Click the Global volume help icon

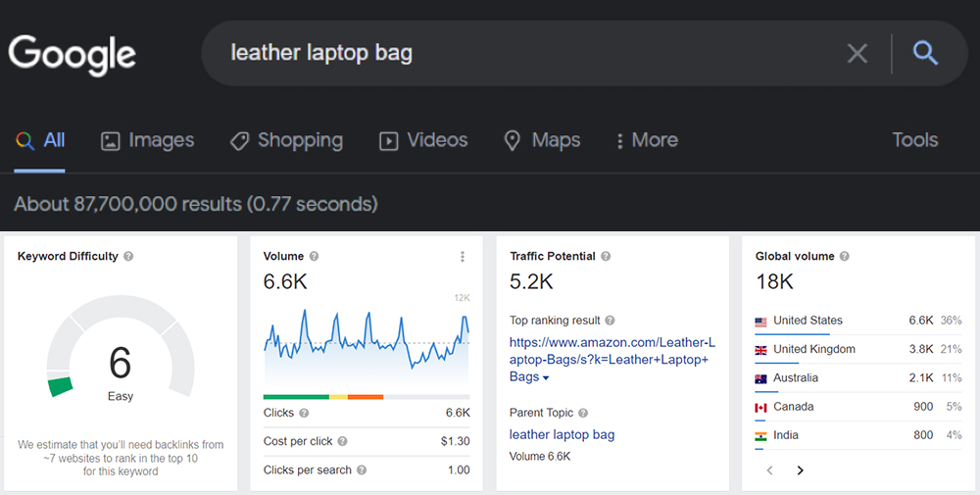click(x=845, y=256)
